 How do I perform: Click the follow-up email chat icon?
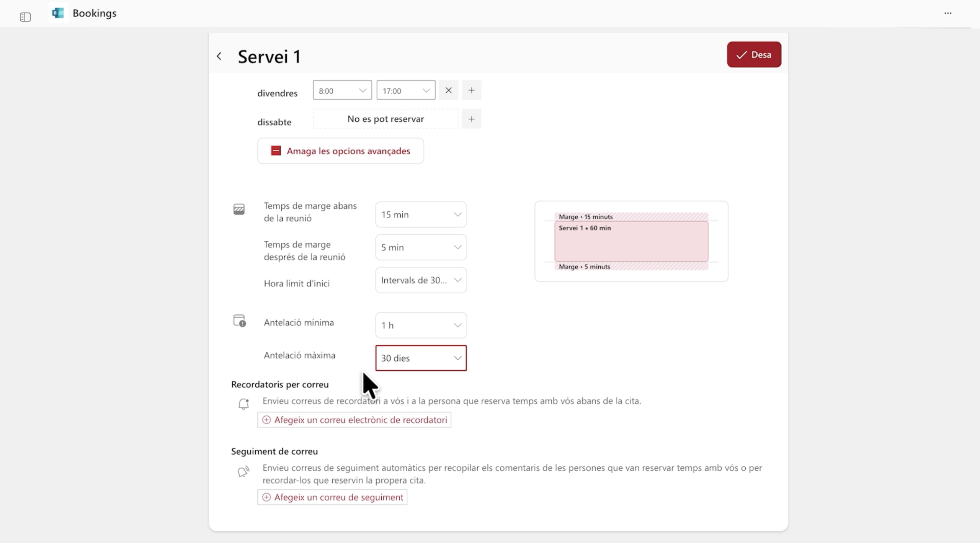[x=243, y=471]
